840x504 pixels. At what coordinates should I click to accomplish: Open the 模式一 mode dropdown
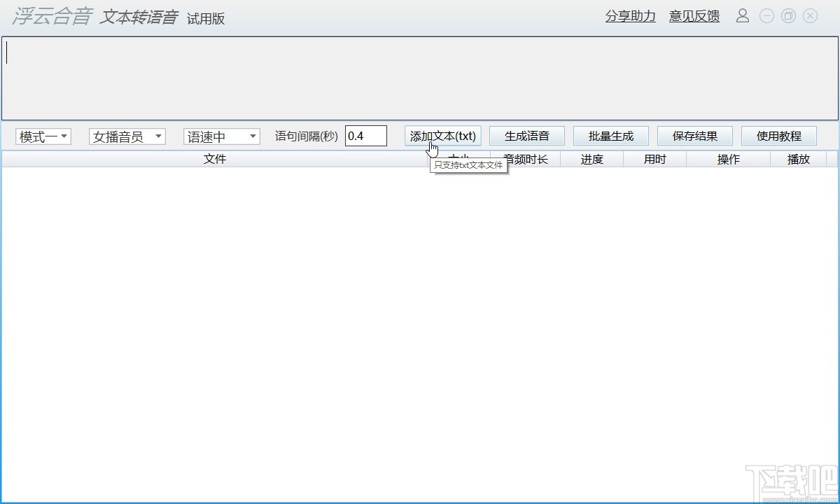pos(43,136)
